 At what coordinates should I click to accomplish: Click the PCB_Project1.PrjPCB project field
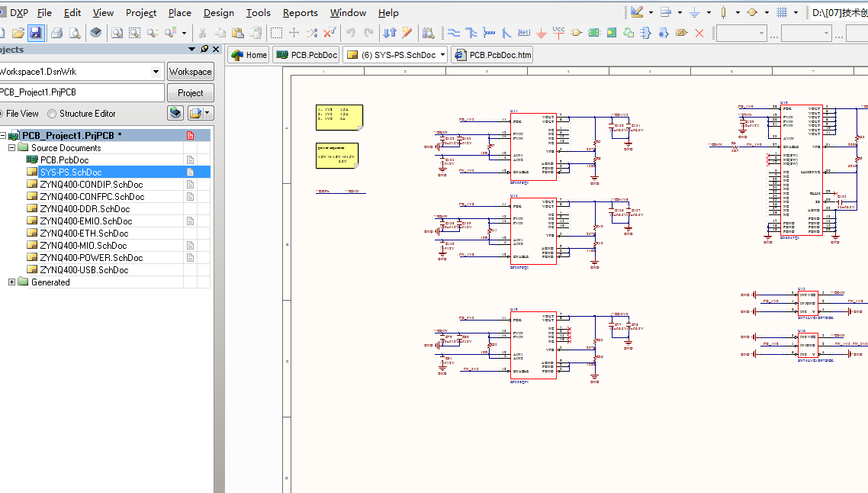point(82,92)
